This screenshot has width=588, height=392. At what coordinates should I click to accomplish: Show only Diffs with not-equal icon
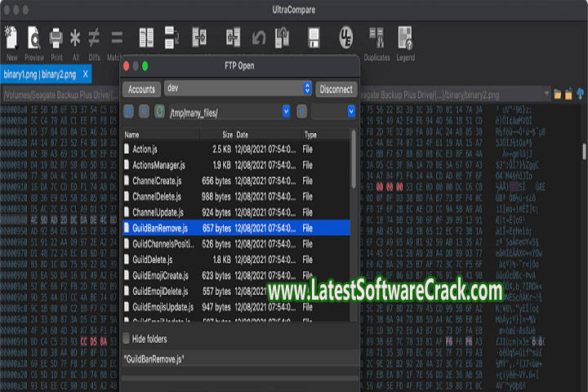tap(94, 38)
